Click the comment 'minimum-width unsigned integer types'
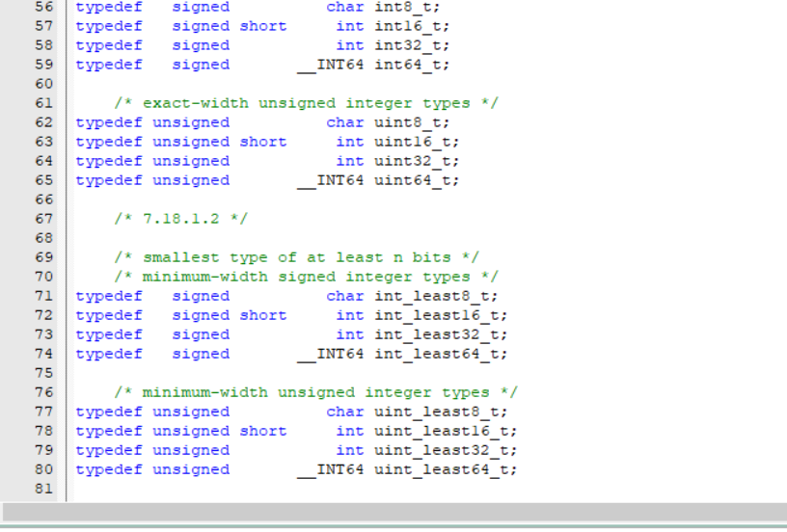This screenshot has width=787, height=532. (x=315, y=392)
